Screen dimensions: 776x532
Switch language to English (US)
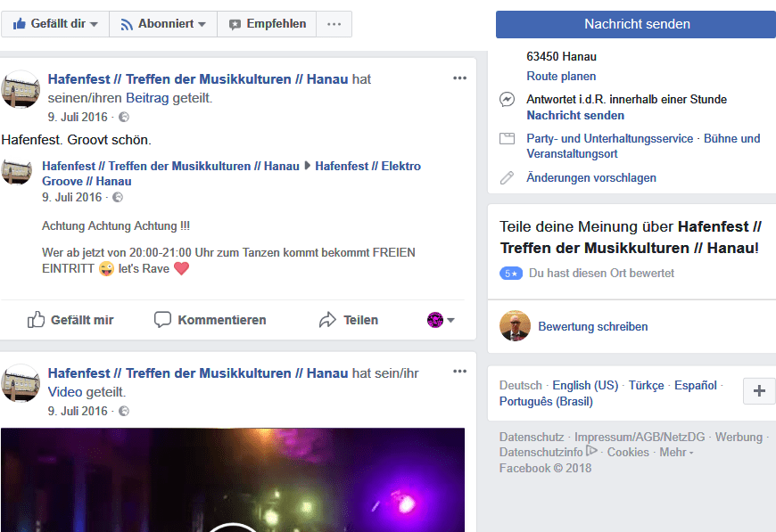point(584,386)
